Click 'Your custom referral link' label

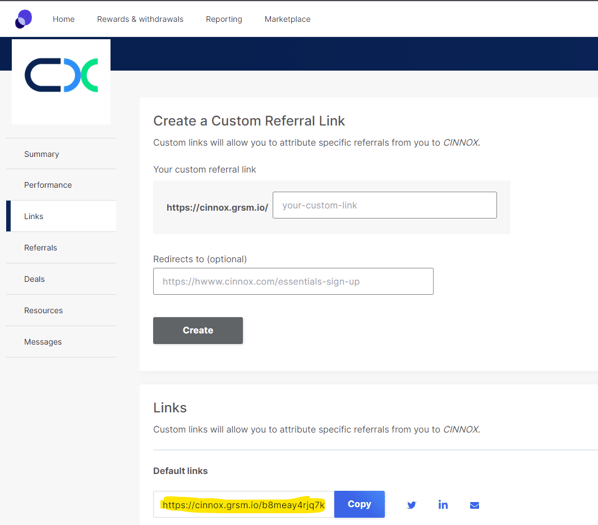pos(204,169)
